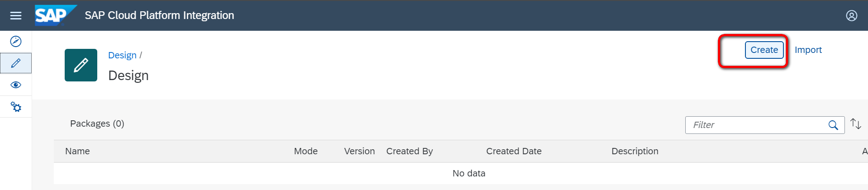This screenshot has height=190, width=868.
Task: Click the large Design pencil tile
Action: coord(81,65)
